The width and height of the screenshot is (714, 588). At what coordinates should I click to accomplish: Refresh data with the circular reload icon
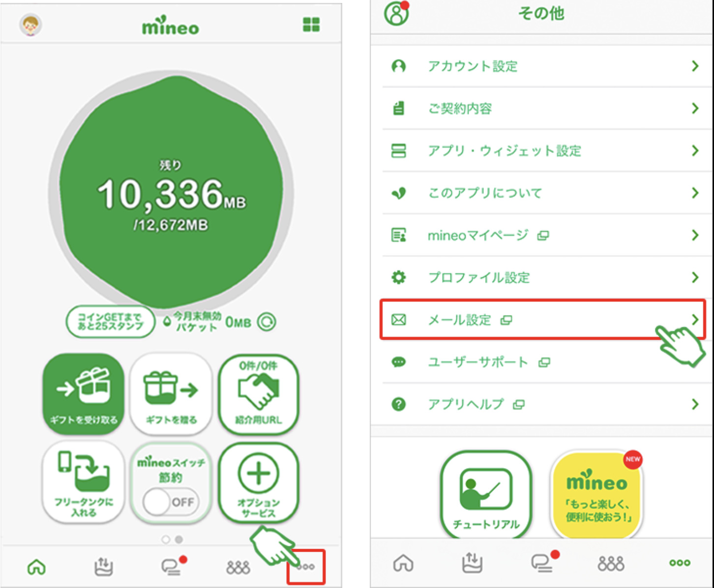pyautogui.click(x=267, y=322)
